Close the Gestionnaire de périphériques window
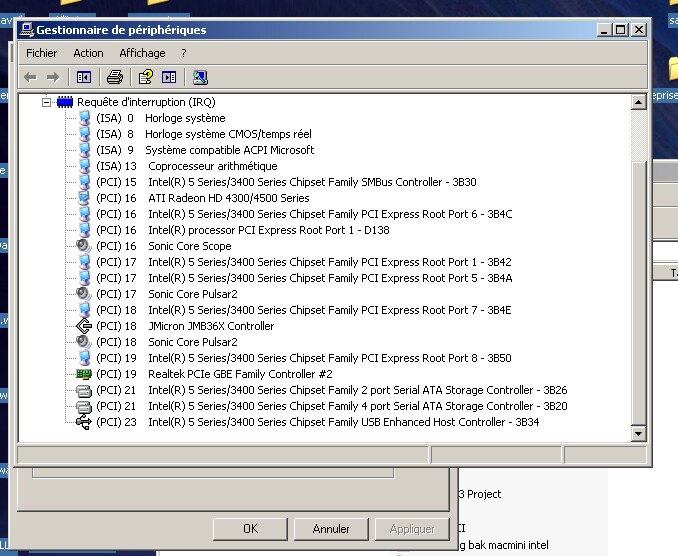678x556 pixels. [x=639, y=30]
